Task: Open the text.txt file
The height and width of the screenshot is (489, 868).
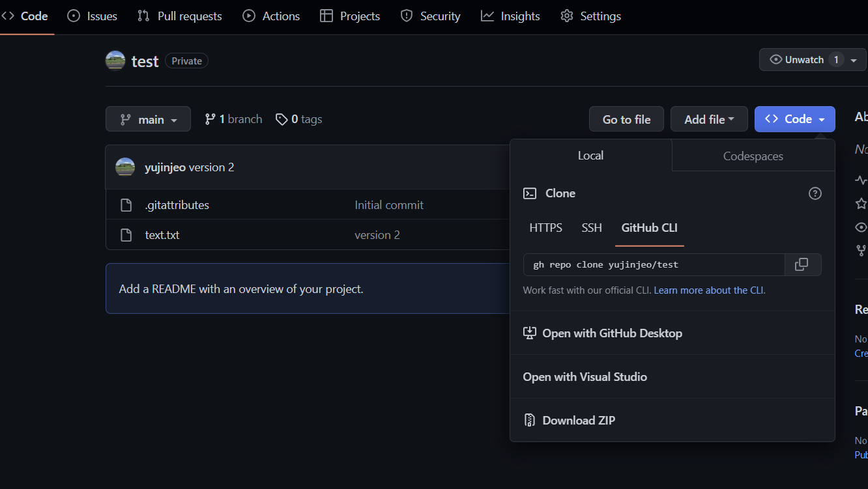Action: click(162, 235)
